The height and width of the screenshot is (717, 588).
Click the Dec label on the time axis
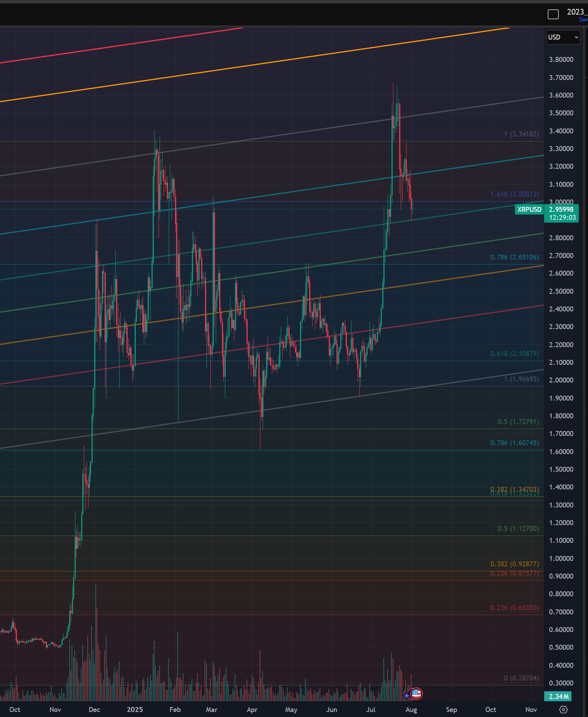[94, 710]
